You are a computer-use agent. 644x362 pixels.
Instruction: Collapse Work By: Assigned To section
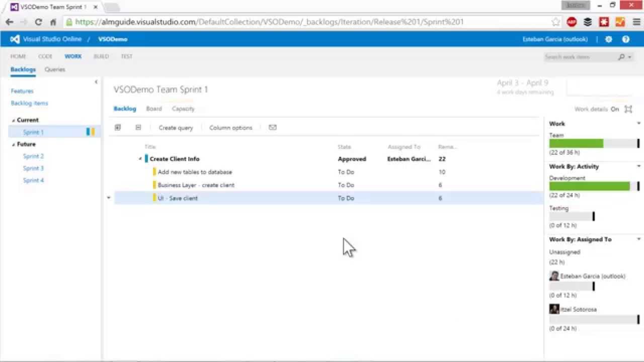639,239
